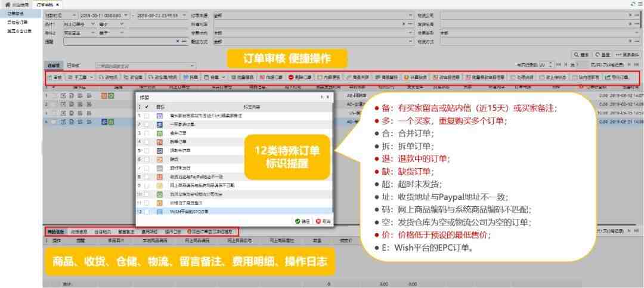The width and height of the screenshot is (644, 288).
Task: Click the red 拆 tag icon in row 4
Action: click(x=160, y=142)
